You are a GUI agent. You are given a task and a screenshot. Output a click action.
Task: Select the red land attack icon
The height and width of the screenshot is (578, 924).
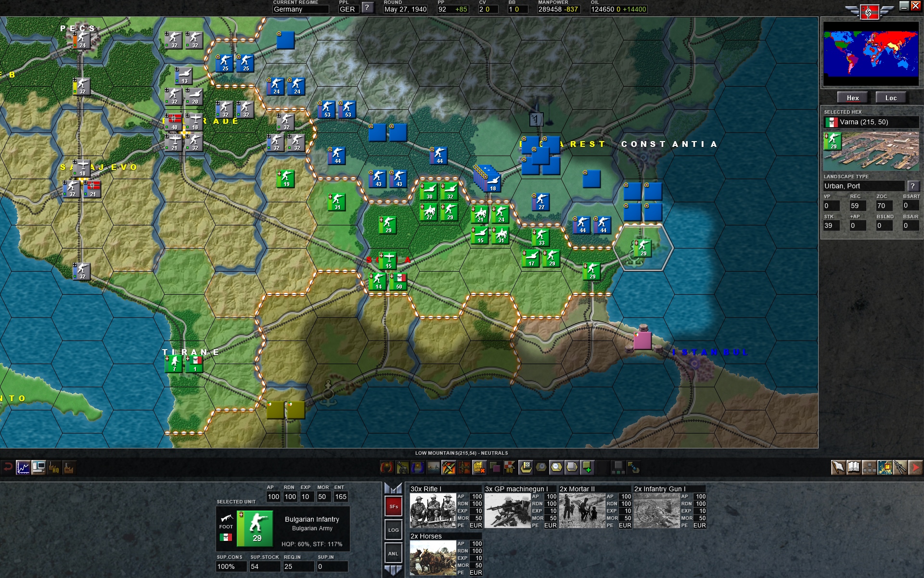387,467
